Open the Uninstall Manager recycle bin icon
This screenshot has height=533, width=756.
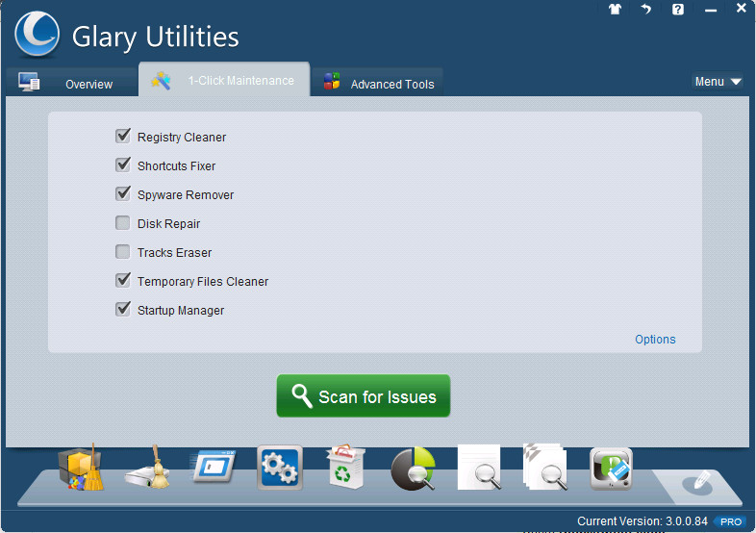coord(345,467)
